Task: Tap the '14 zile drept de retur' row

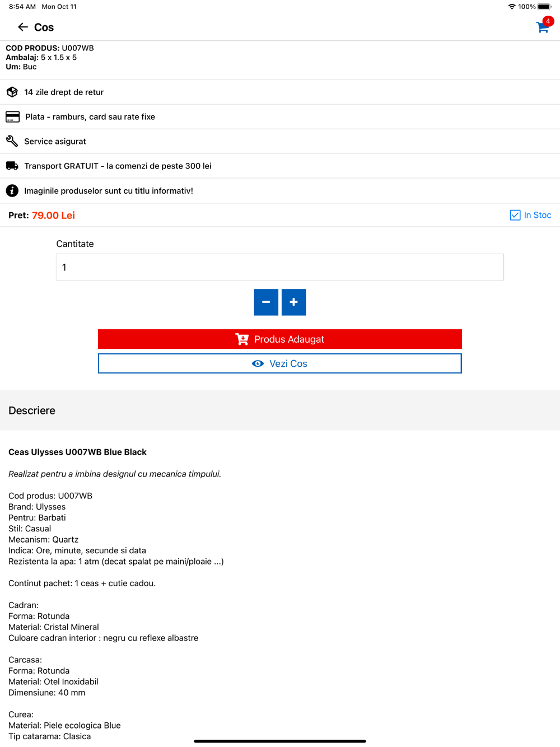Action: (x=280, y=92)
